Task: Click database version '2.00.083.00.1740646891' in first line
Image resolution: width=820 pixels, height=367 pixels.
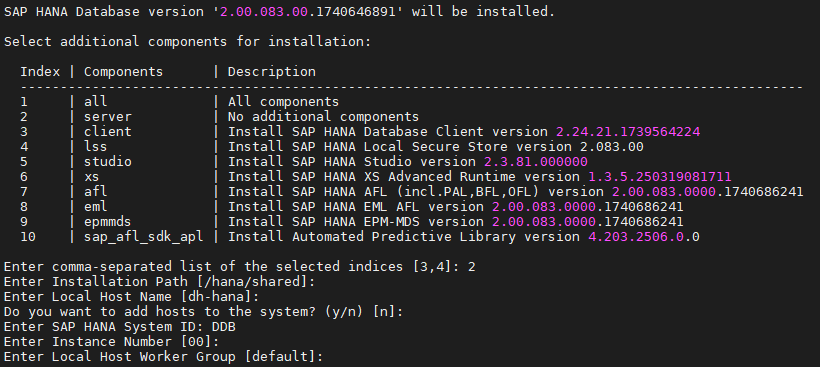Action: point(307,12)
